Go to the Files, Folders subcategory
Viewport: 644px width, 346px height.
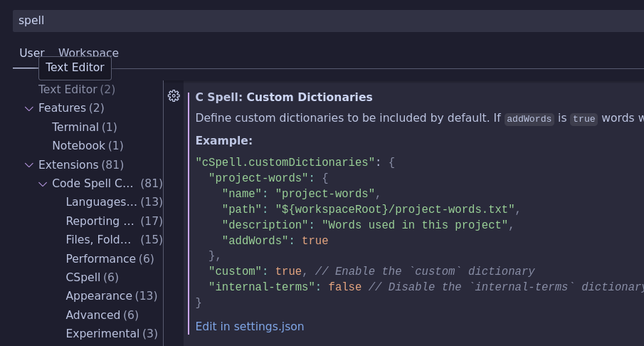[99, 240]
